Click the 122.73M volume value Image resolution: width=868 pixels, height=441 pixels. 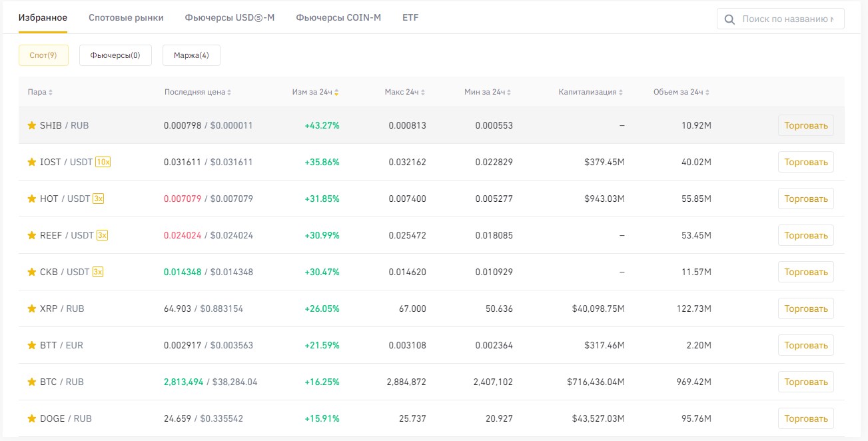(693, 308)
